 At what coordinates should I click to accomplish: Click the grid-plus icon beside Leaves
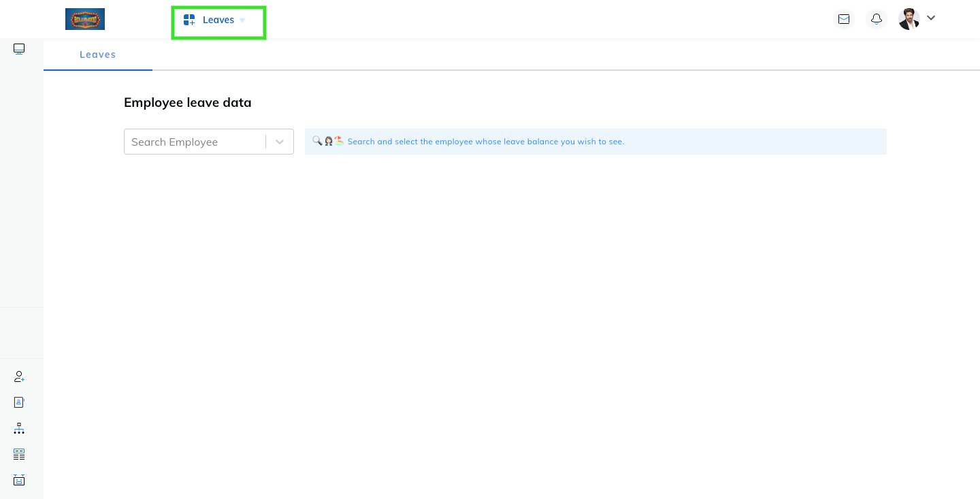(189, 20)
